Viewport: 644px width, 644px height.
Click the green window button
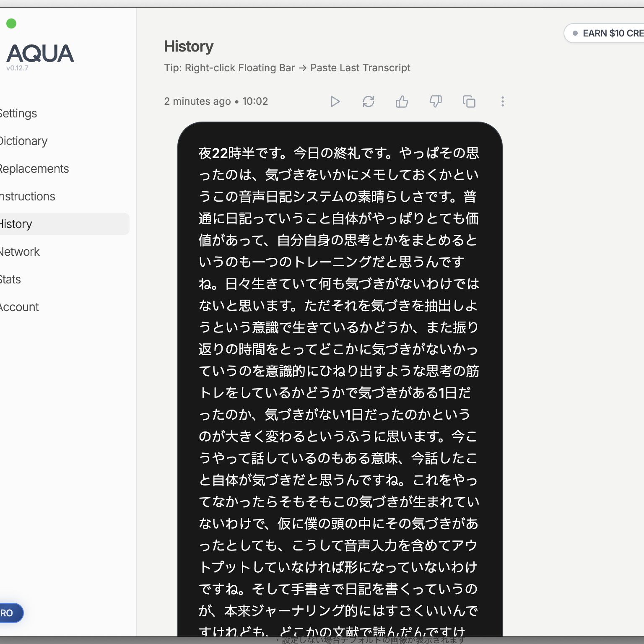pos(11,23)
